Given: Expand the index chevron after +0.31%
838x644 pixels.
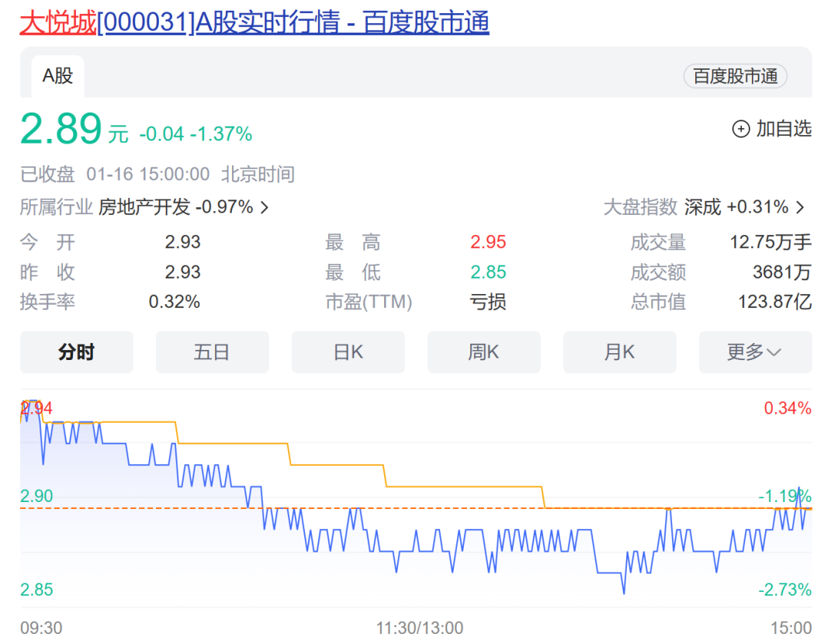Looking at the screenshot, I should coord(800,207).
